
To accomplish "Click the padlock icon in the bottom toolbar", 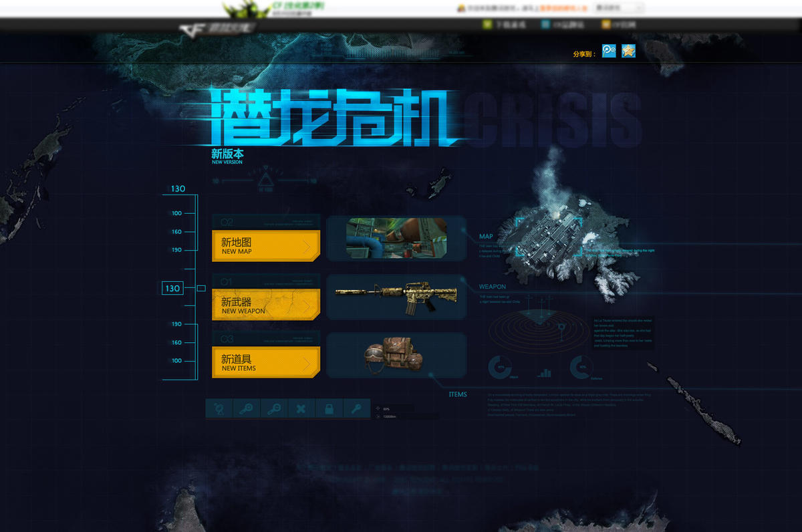I will point(329,408).
